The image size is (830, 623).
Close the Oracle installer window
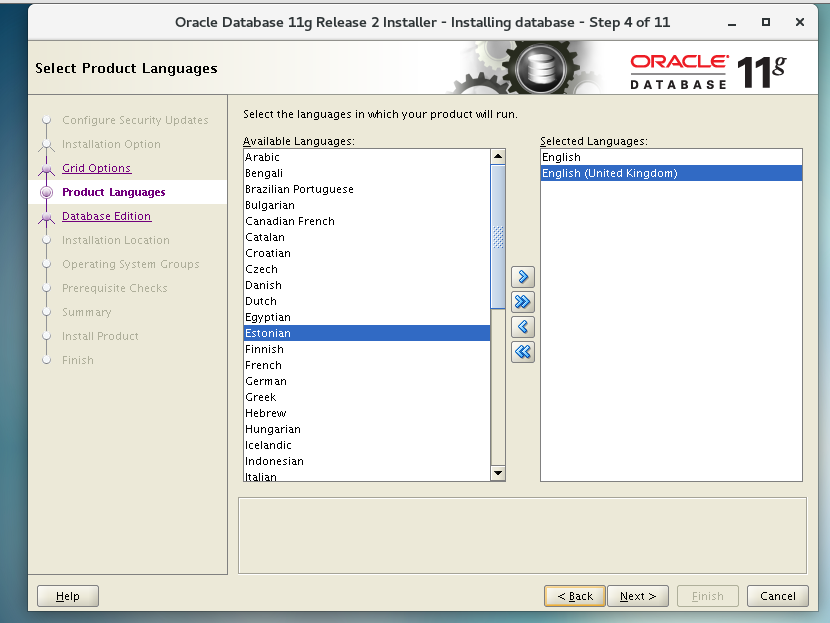[x=800, y=22]
